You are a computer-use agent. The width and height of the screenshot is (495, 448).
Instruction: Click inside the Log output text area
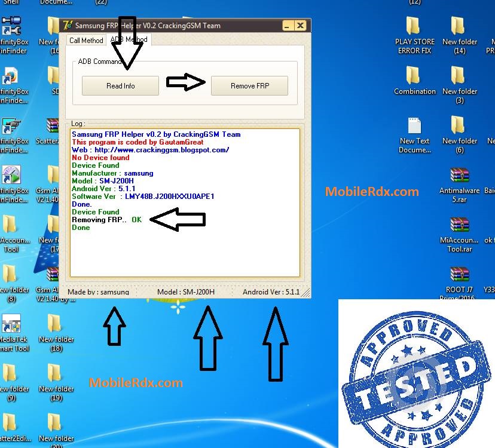tap(185, 202)
